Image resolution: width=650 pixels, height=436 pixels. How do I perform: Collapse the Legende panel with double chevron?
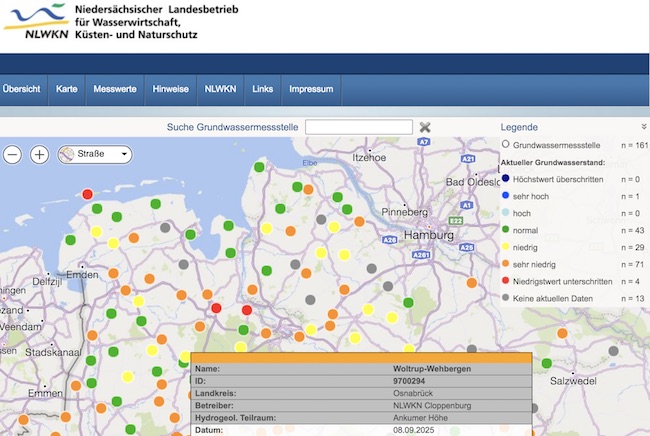tap(643, 127)
